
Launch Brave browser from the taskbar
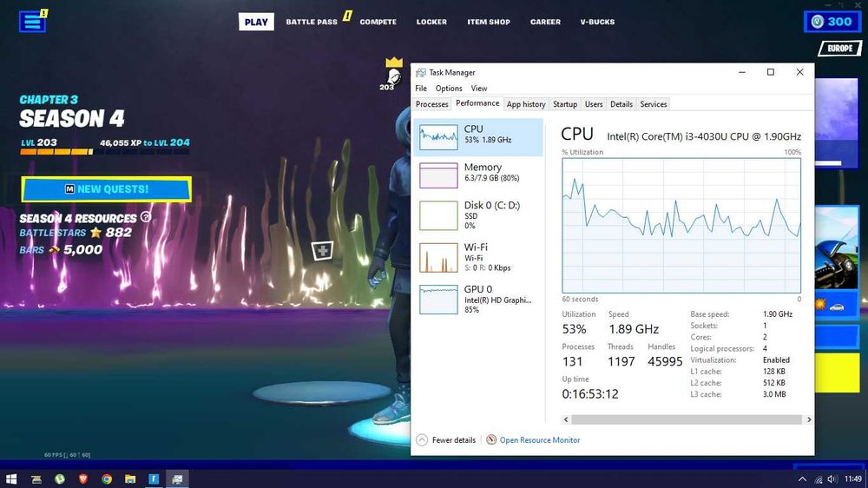(x=83, y=479)
